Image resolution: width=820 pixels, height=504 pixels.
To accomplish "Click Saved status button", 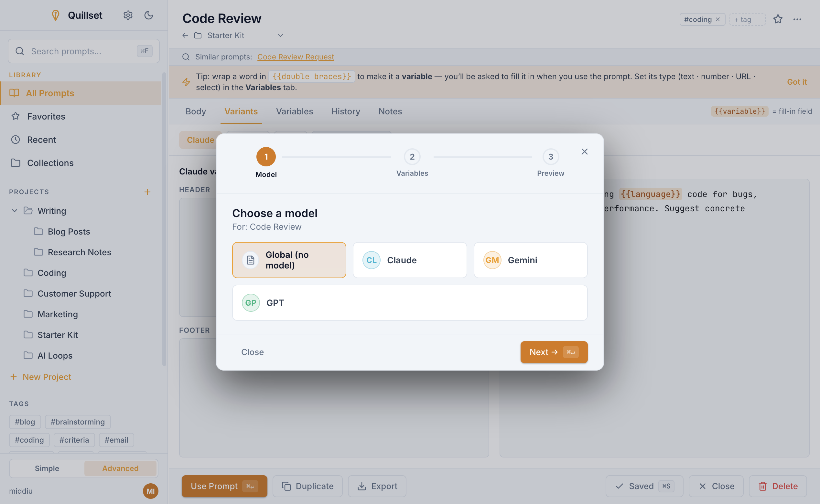I will coord(644,486).
